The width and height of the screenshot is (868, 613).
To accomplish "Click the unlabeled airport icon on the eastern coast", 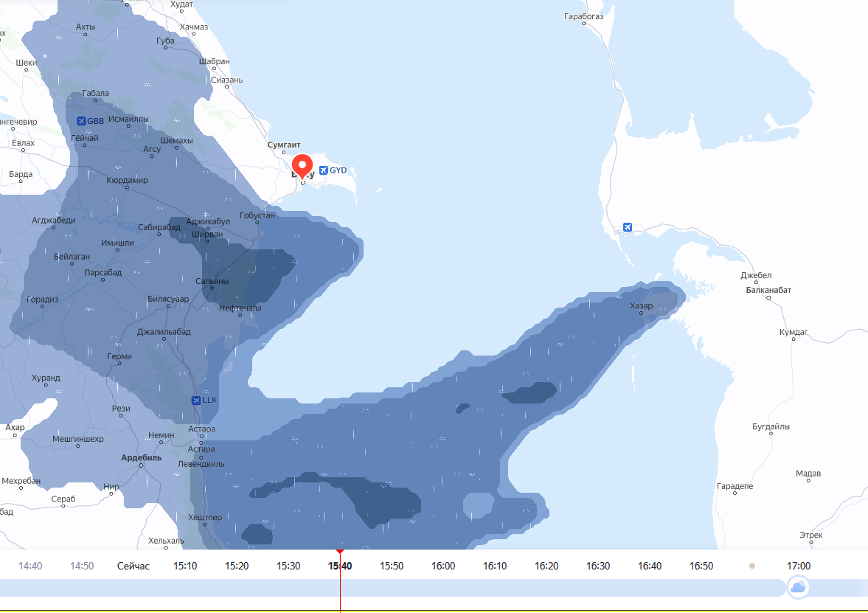I will click(627, 227).
